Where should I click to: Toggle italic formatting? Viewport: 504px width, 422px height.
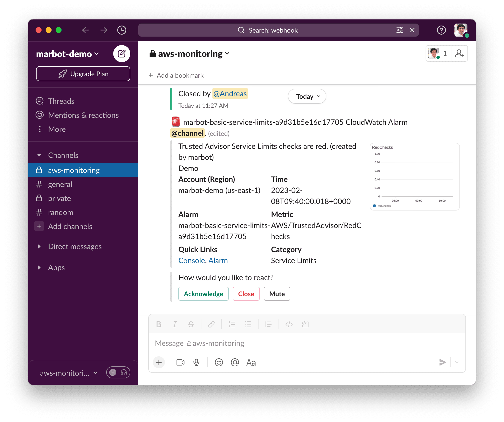tap(175, 324)
